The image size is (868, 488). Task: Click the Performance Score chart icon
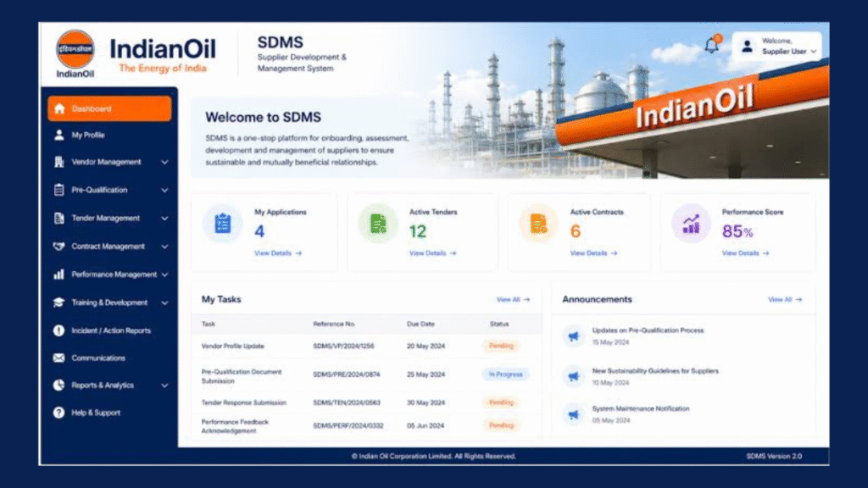[691, 224]
